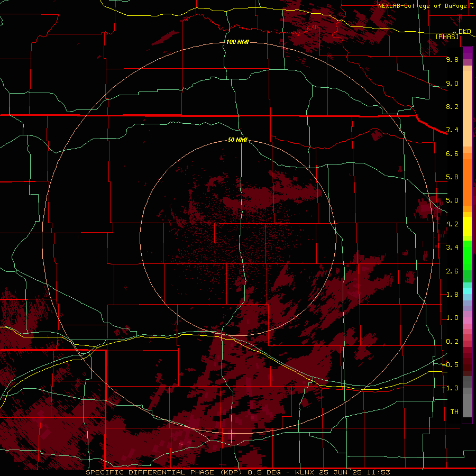Click the 5.8 value on the color scale
The height and width of the screenshot is (476, 476).
[452, 177]
